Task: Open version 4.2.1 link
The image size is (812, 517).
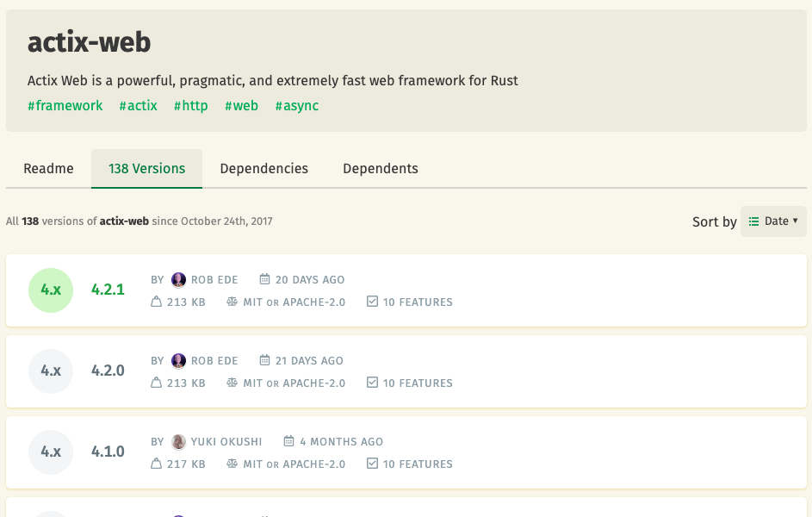Action: (x=108, y=290)
